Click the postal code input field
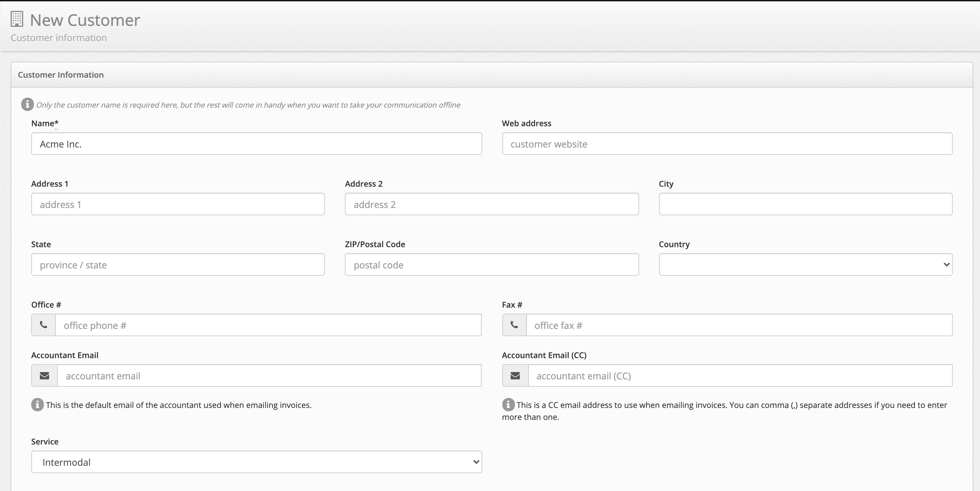Screen dimensions: 980x491 tap(492, 264)
